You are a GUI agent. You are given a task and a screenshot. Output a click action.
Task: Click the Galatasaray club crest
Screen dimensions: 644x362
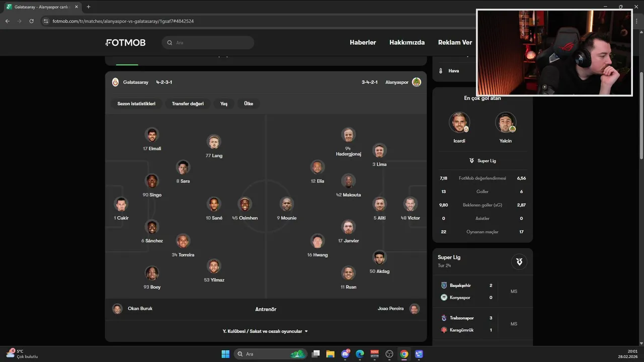tap(115, 82)
